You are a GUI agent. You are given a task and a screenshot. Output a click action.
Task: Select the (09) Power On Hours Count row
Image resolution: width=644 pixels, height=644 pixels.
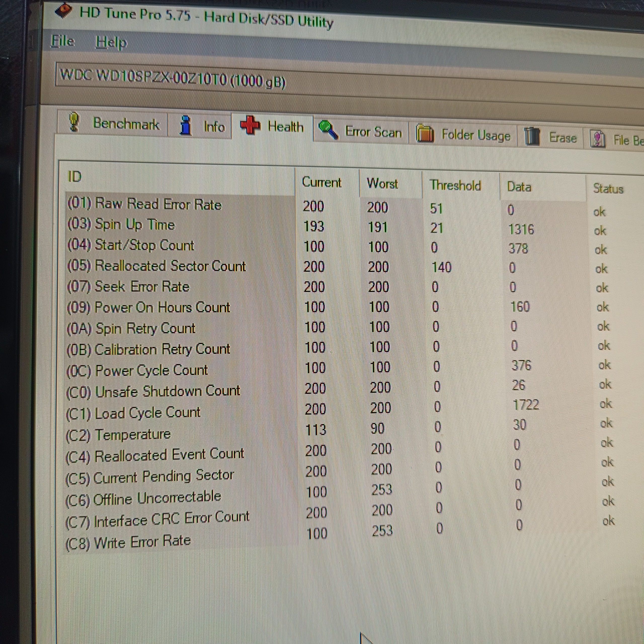pos(338,307)
